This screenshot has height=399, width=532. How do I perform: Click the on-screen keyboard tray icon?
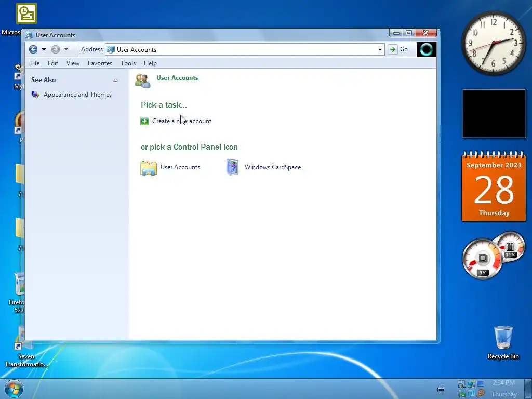pos(441,389)
